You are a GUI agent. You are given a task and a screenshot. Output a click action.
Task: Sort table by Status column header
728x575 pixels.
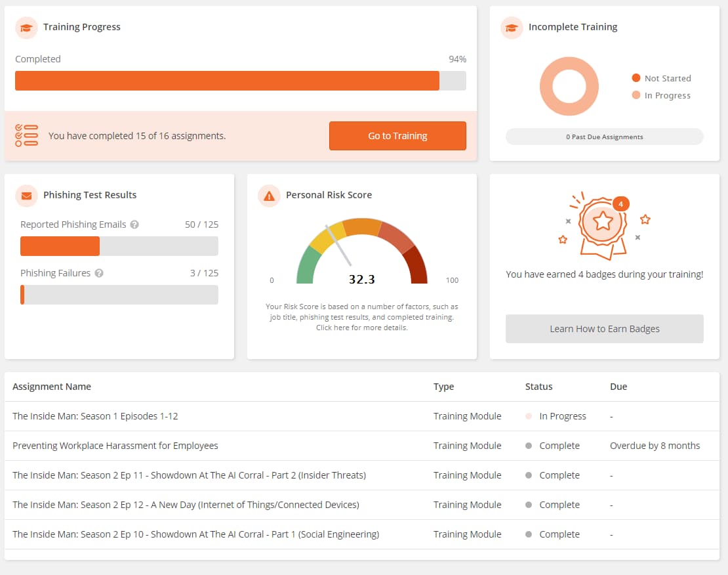(538, 387)
